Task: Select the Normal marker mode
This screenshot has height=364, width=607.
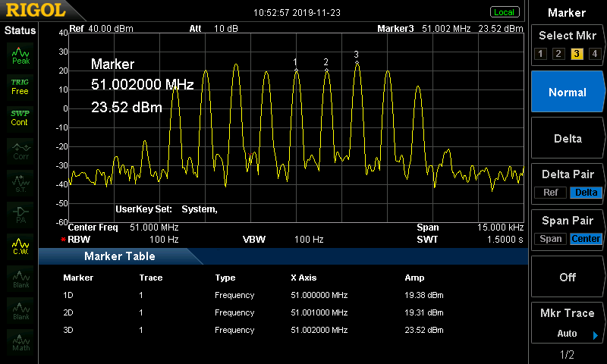Action: click(x=567, y=92)
